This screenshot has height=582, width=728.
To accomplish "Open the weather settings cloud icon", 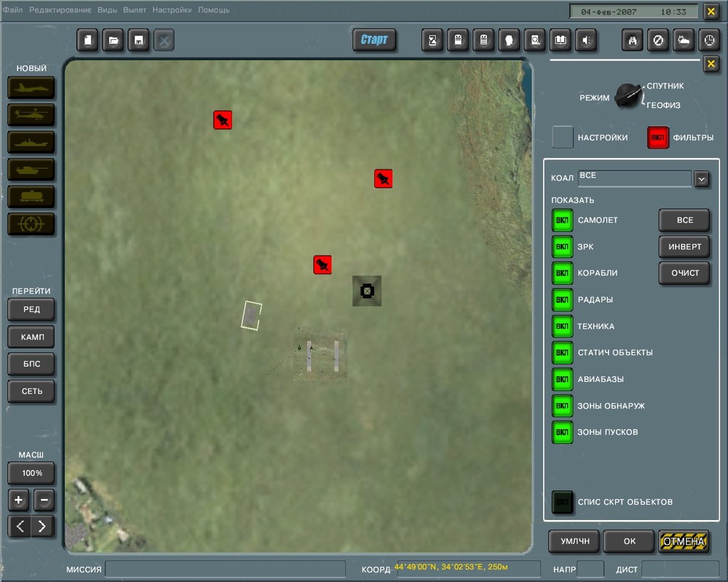I will pyautogui.click(x=684, y=41).
